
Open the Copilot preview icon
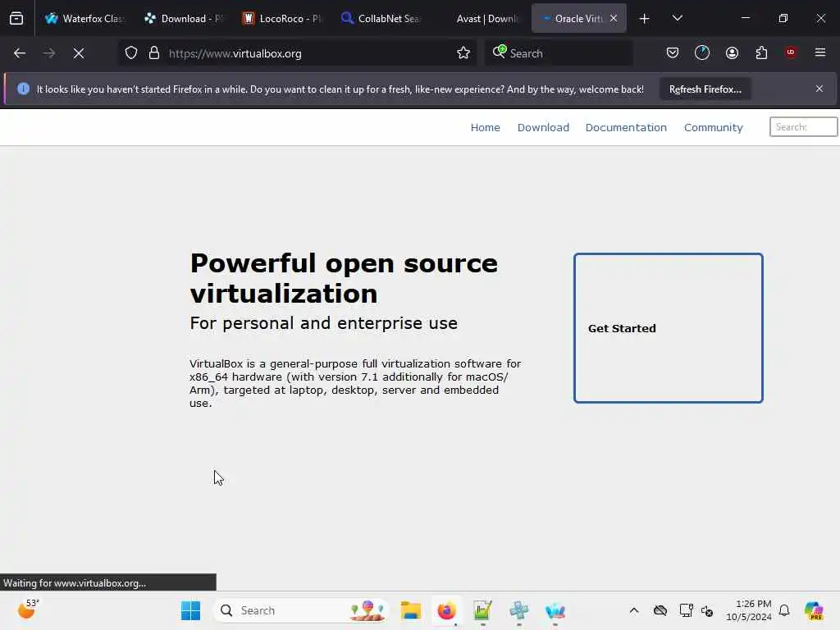[814, 610]
